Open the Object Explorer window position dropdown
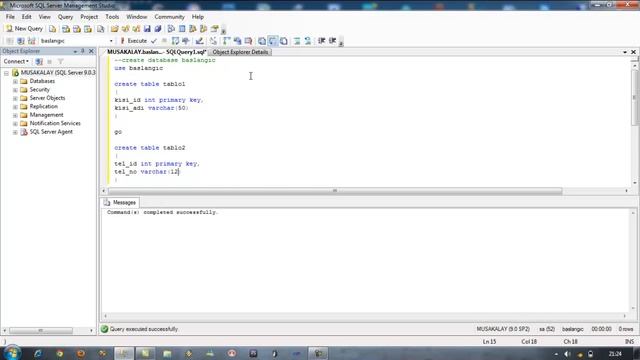 [75, 51]
